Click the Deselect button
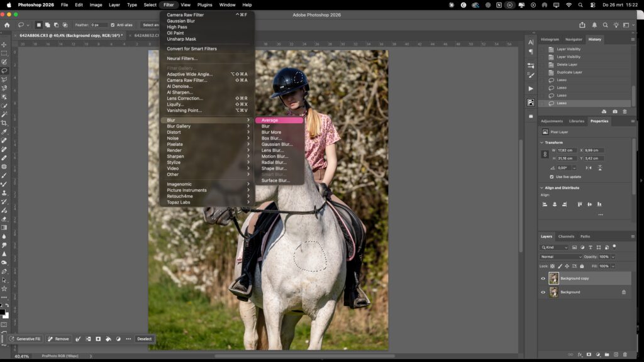The height and width of the screenshot is (362, 644). (144, 338)
